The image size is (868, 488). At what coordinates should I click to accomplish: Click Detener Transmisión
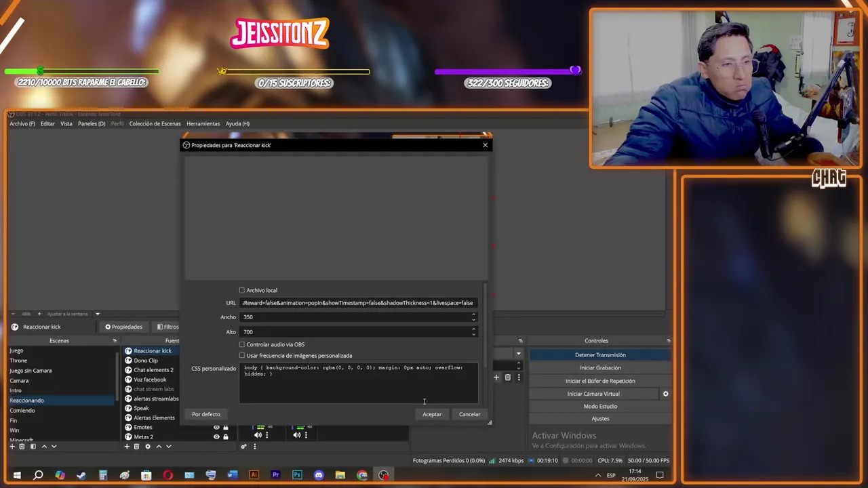click(x=600, y=354)
